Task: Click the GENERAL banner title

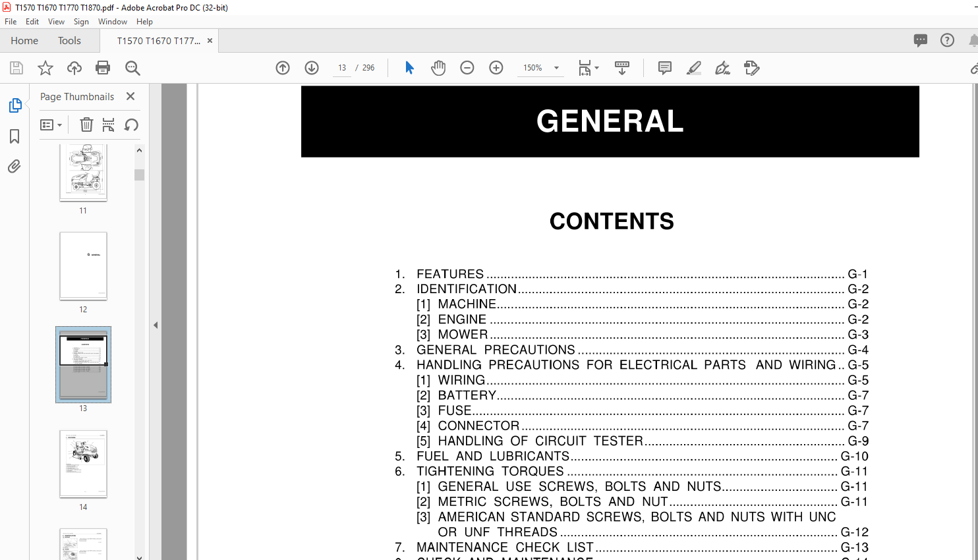Action: click(x=610, y=121)
